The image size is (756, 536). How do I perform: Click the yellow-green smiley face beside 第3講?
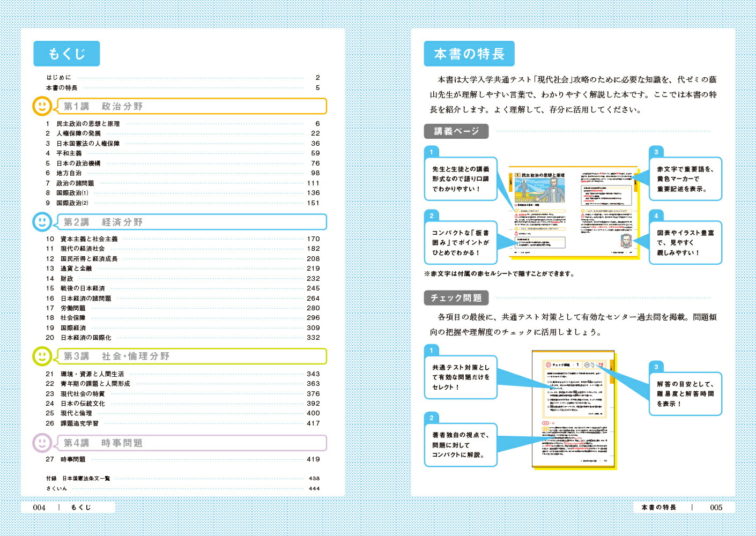42,356
